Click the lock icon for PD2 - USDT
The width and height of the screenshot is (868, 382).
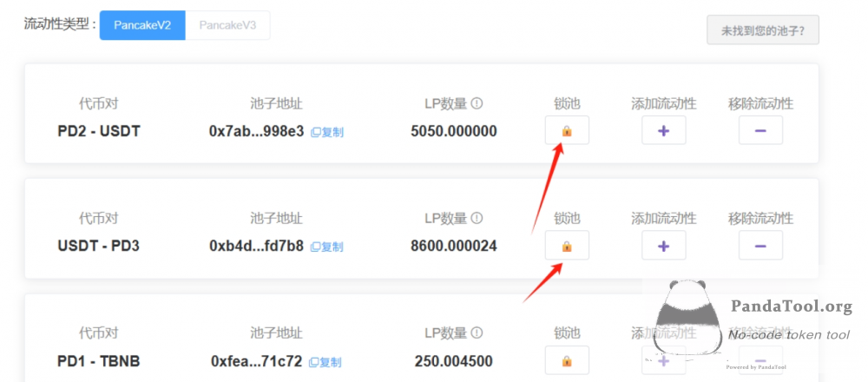567,131
